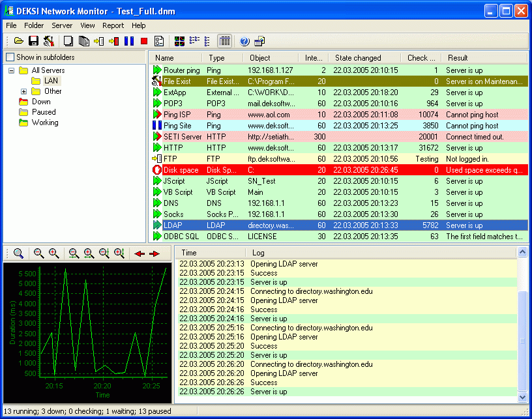Click the window layout icon after help

[259, 41]
